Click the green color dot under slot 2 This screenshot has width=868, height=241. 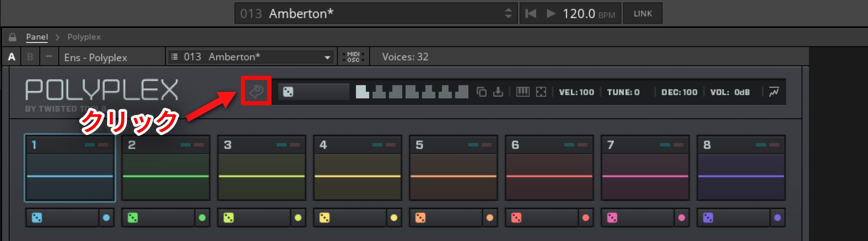click(x=202, y=217)
